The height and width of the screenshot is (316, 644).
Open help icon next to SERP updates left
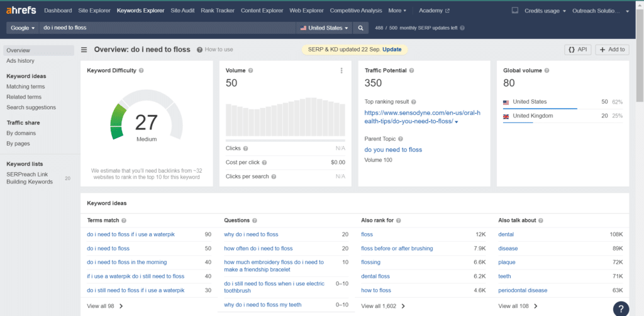462,28
